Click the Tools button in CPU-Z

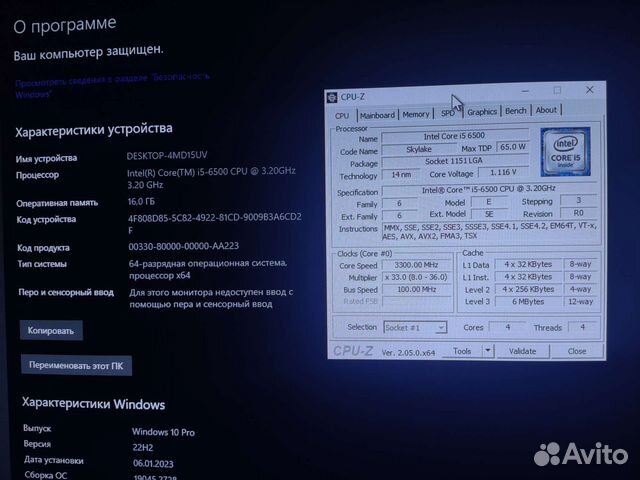point(462,351)
